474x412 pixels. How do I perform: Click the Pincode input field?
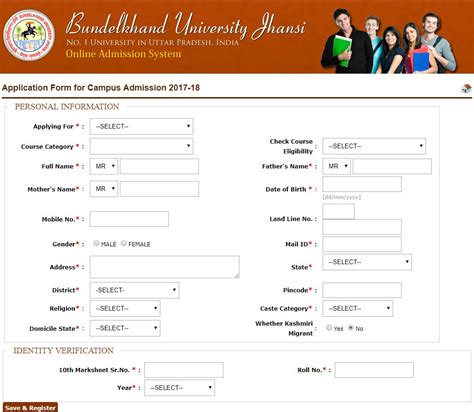362,290
